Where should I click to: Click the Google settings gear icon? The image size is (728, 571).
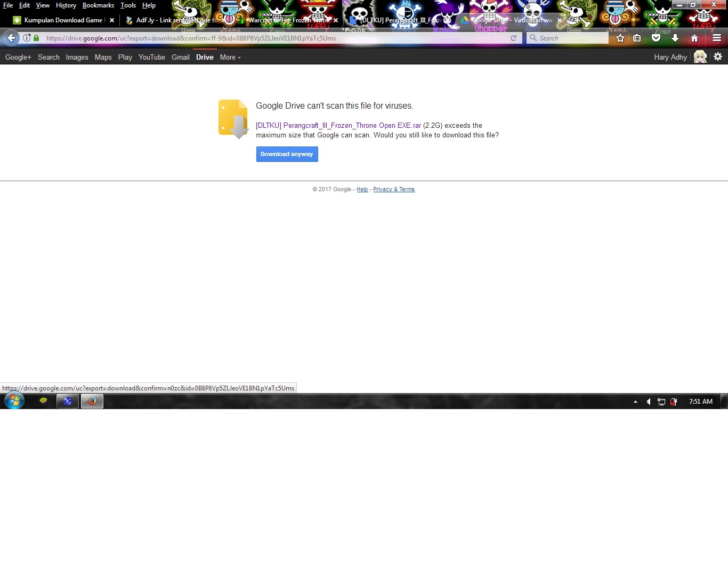tap(718, 56)
